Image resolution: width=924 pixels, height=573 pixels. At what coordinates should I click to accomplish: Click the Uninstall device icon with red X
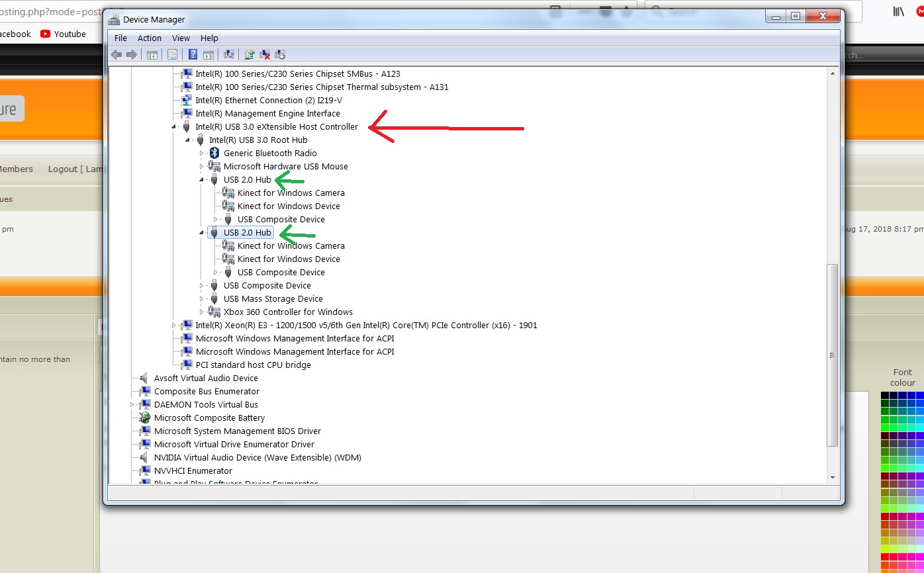click(x=265, y=54)
